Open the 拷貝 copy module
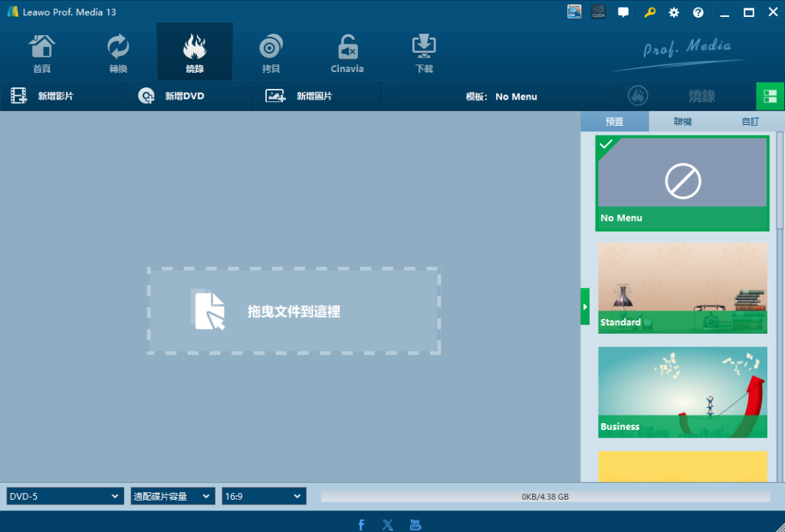This screenshot has width=785, height=532. tap(271, 53)
